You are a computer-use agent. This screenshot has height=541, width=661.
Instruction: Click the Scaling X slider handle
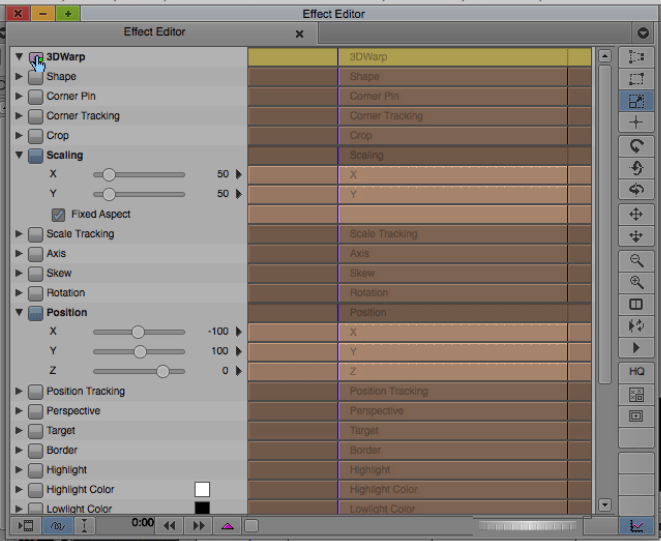[x=109, y=175]
